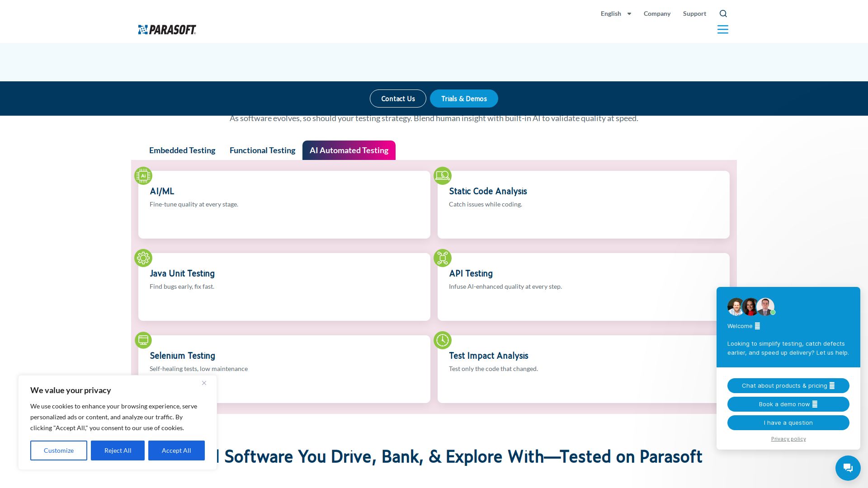Switch to the Embedded Testing tab
This screenshot has height=488, width=868.
pyautogui.click(x=182, y=150)
